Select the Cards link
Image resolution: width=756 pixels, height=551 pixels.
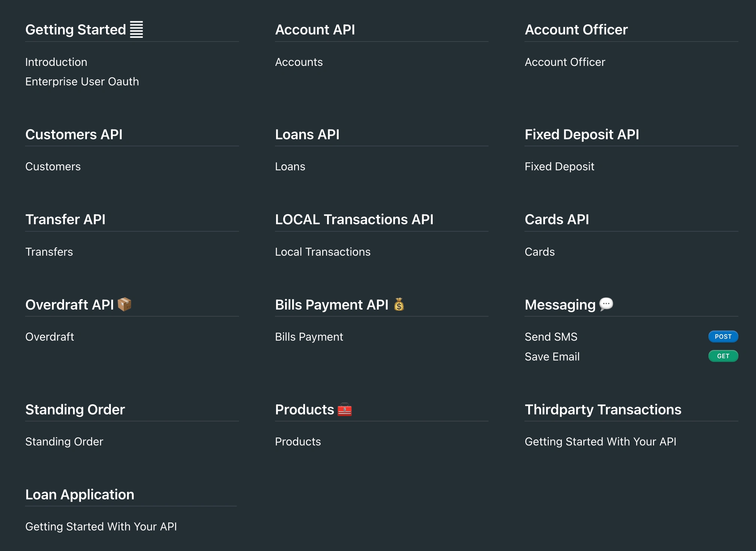[539, 252]
